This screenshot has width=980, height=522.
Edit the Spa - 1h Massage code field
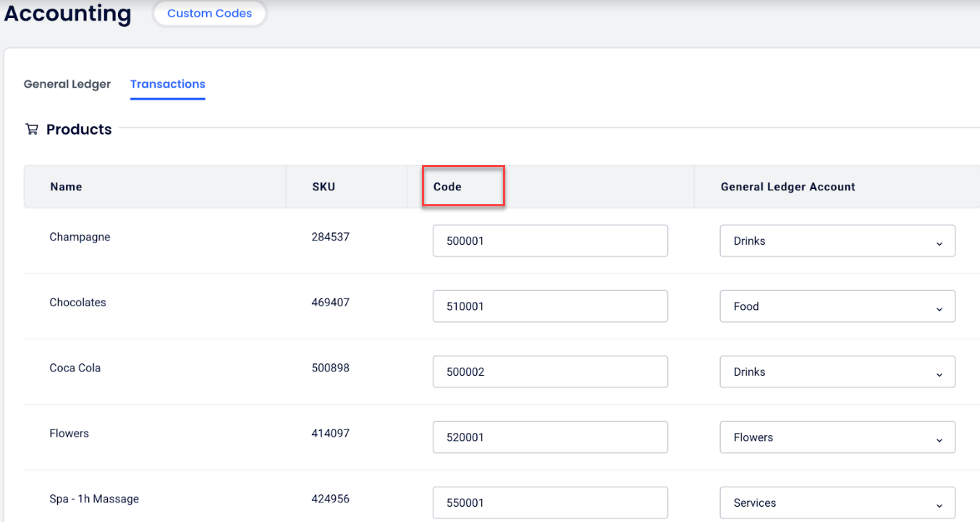point(550,502)
